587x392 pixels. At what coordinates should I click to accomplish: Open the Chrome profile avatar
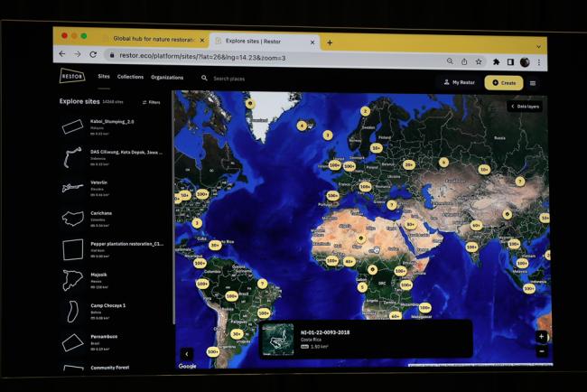point(525,62)
